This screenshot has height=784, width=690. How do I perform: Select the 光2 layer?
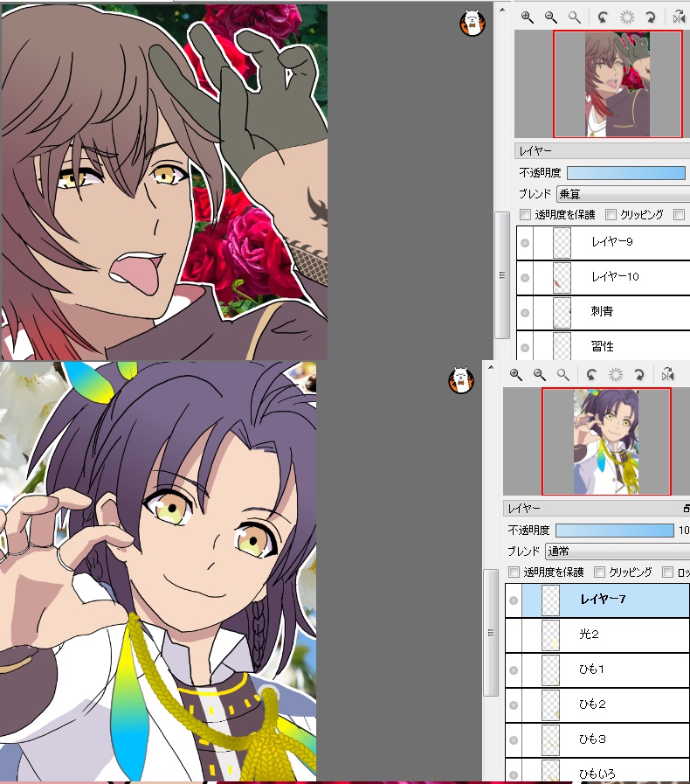597,635
